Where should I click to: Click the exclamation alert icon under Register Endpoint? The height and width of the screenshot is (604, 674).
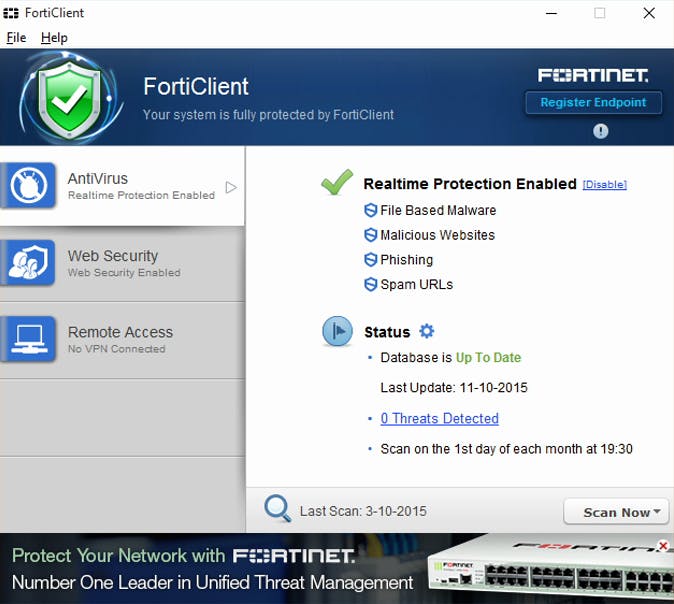(x=600, y=131)
